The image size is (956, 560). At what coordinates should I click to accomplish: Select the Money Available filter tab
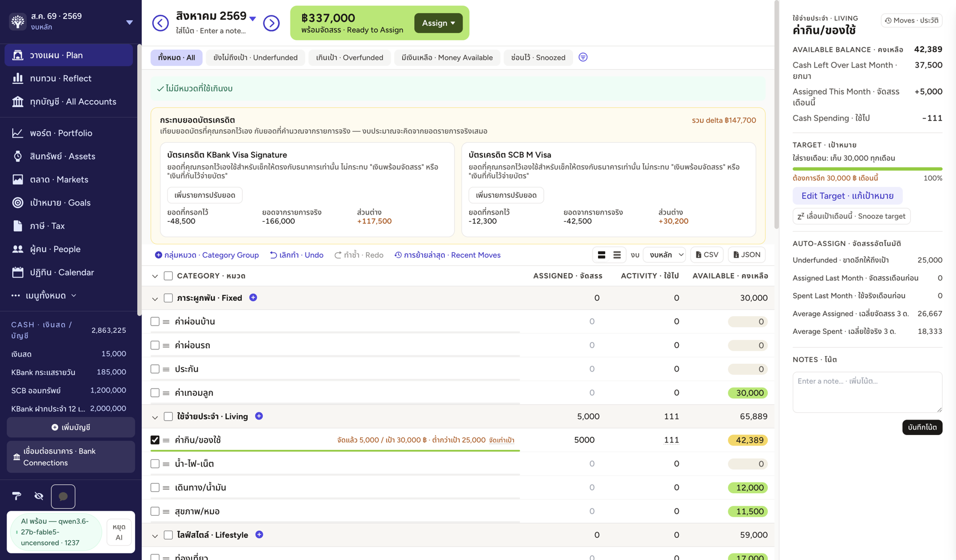click(447, 57)
